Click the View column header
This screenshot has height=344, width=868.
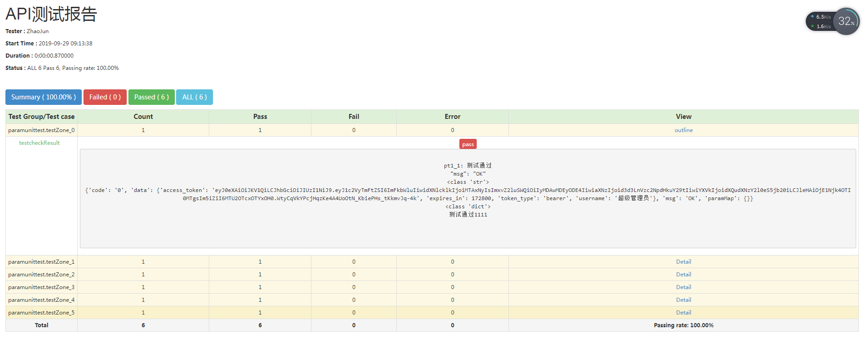tap(683, 117)
